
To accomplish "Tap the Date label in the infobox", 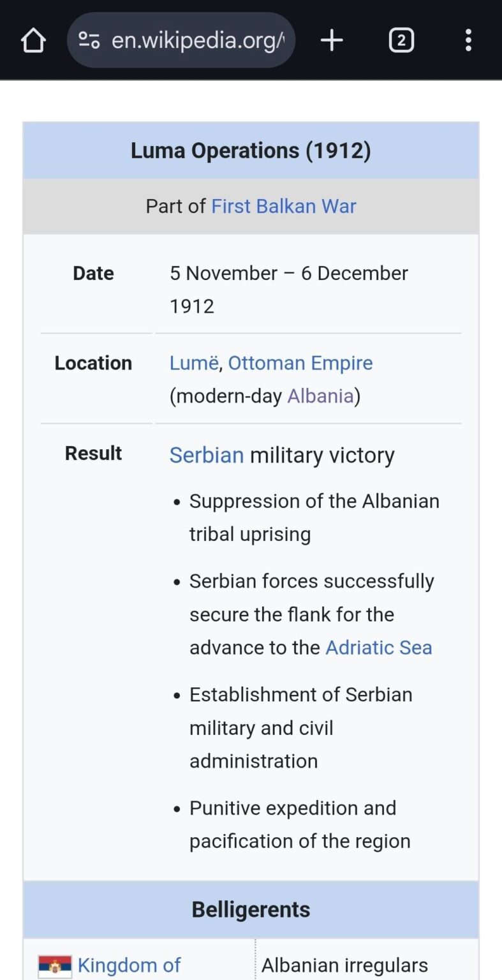I will [x=93, y=273].
